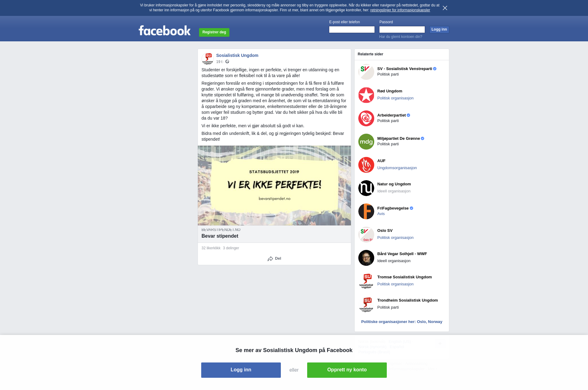The height and width of the screenshot is (390, 588).
Task: Dismiss the cookie notice banner
Action: (445, 8)
